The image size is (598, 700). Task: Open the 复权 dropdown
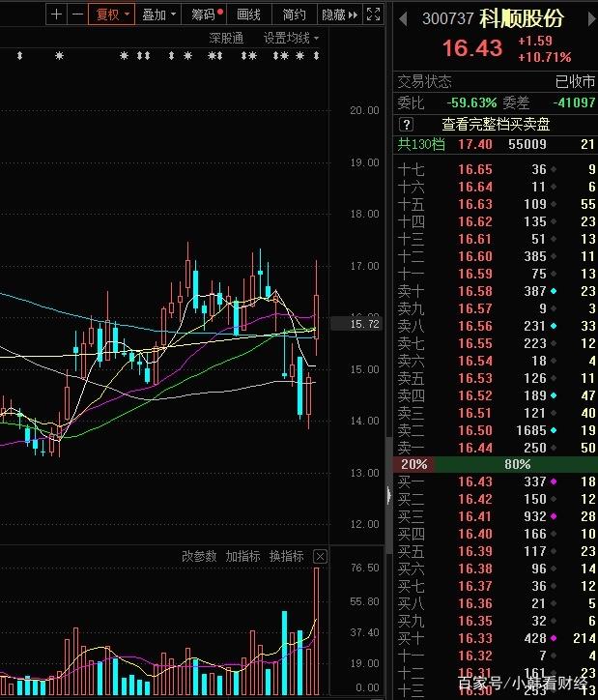111,15
